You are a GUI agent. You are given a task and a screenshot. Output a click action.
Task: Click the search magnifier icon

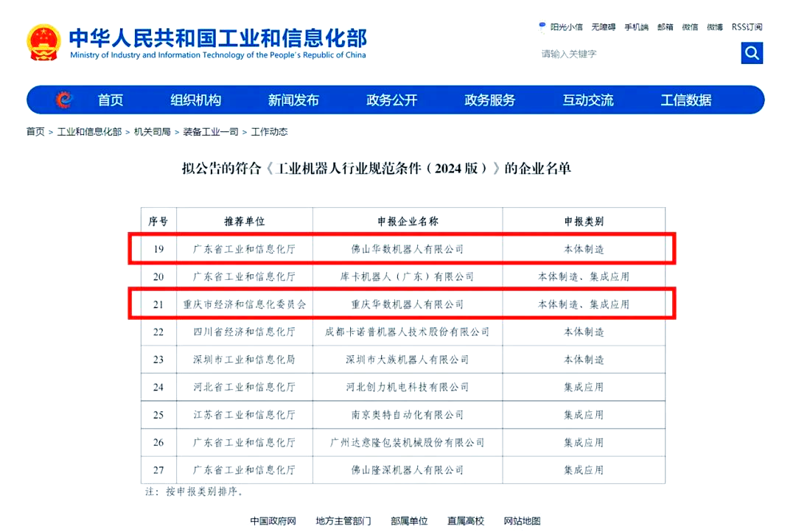coord(751,52)
